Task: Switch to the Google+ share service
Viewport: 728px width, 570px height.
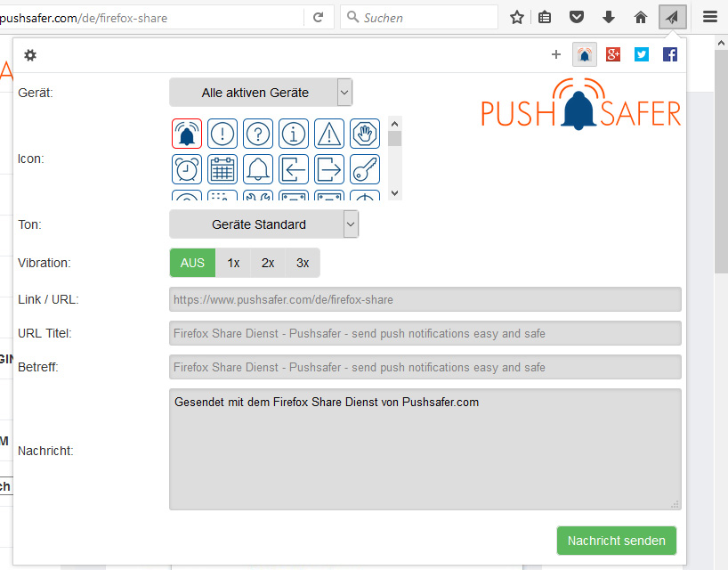Action: tap(613, 55)
